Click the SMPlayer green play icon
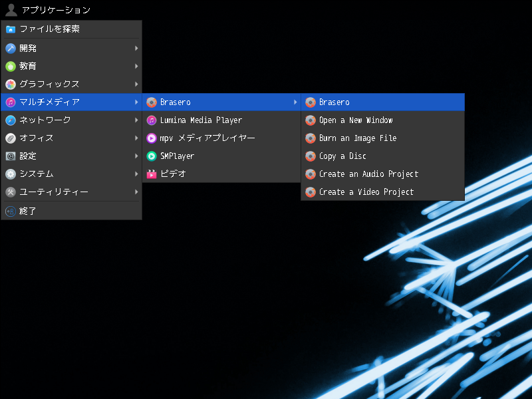Image resolution: width=532 pixels, height=399 pixels. click(x=152, y=156)
